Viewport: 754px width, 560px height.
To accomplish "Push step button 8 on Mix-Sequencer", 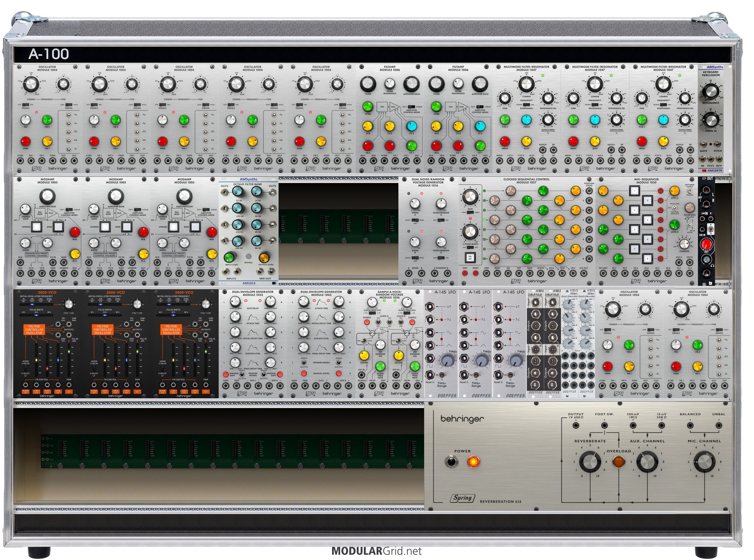I will 647,259.
